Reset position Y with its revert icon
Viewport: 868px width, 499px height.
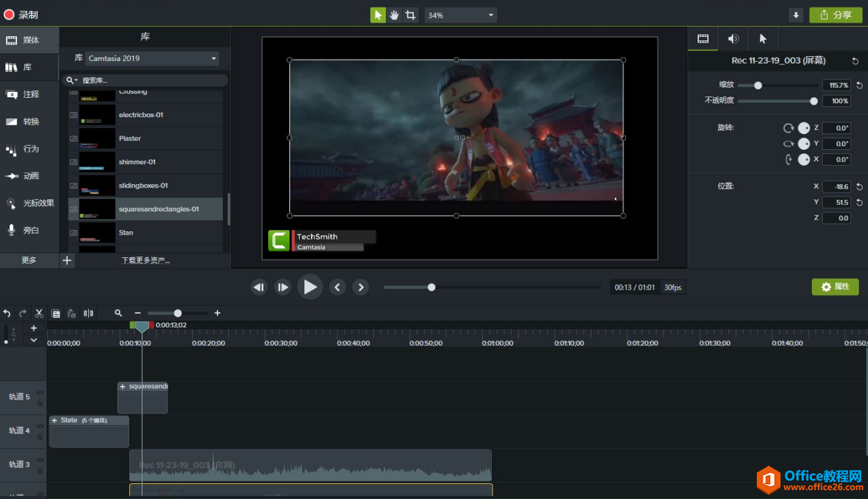(859, 203)
